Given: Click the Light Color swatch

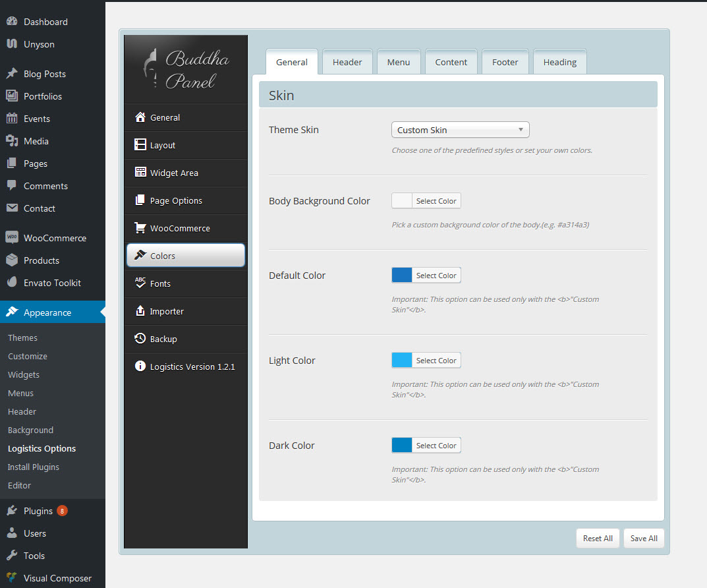Looking at the screenshot, I should [x=402, y=361].
